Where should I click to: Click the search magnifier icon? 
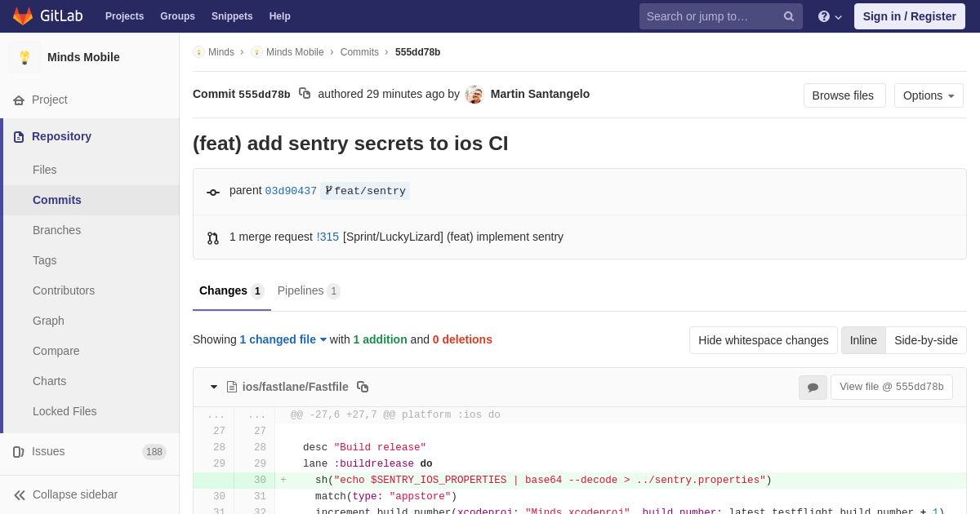click(789, 16)
